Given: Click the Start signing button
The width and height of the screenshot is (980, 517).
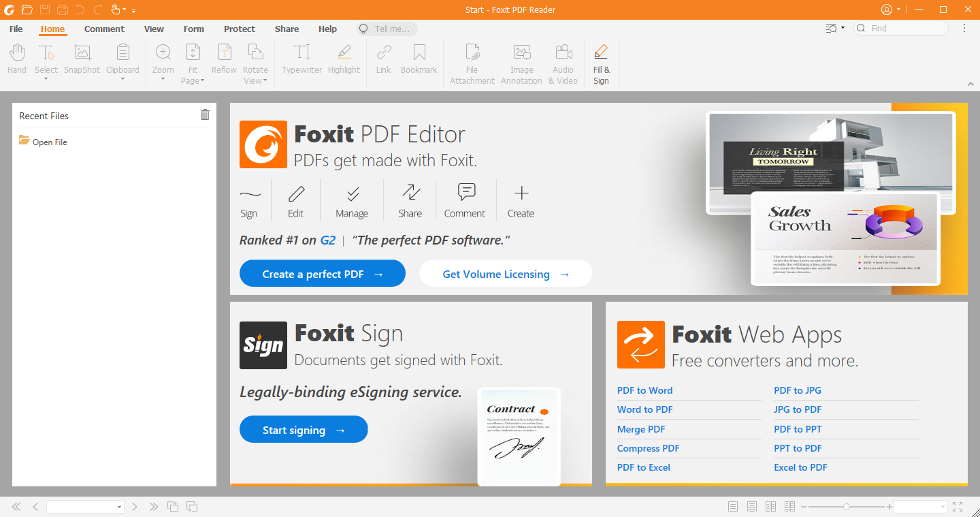Looking at the screenshot, I should click(304, 430).
